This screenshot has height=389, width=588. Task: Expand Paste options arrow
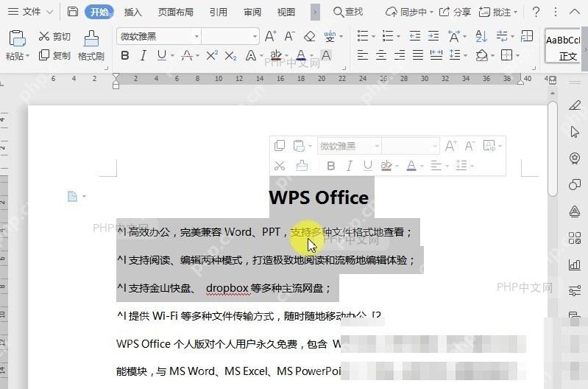click(27, 56)
